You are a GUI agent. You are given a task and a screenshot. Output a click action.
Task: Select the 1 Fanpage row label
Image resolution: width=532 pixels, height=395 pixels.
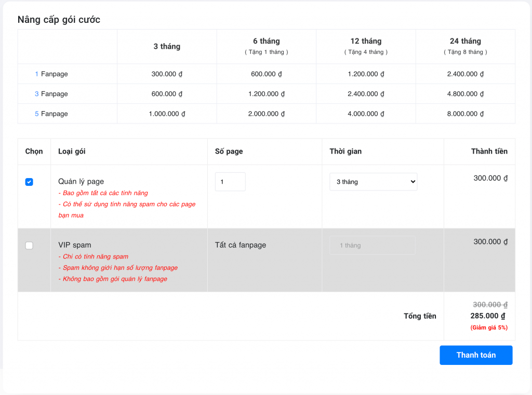[51, 74]
